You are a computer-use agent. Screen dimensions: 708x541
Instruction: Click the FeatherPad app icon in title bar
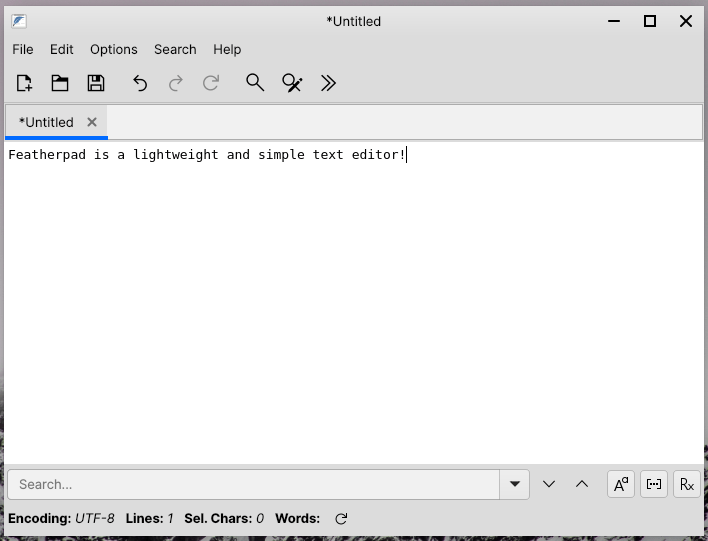click(19, 21)
